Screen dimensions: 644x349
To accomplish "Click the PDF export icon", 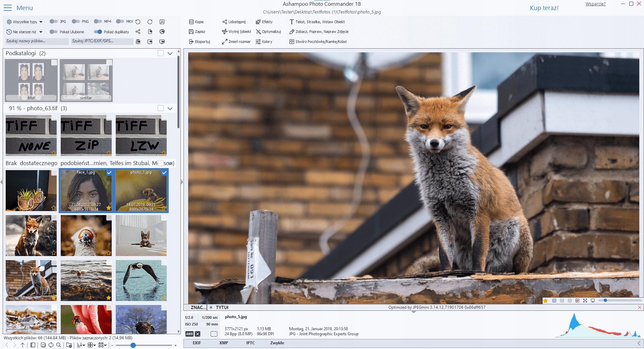I will [x=162, y=22].
